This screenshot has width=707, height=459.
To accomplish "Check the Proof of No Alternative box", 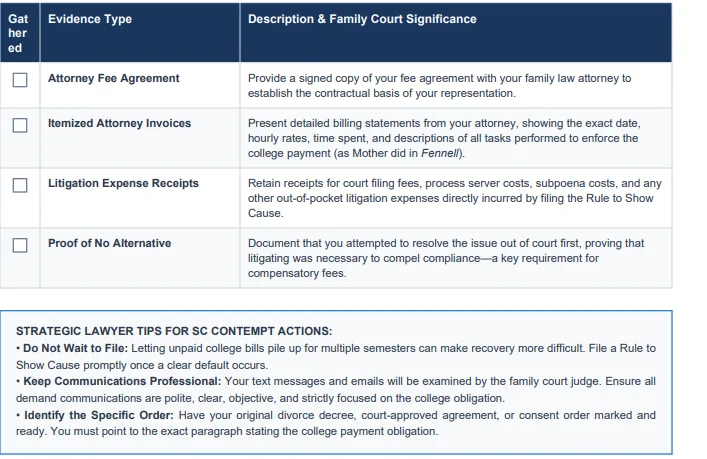I will pyautogui.click(x=20, y=245).
